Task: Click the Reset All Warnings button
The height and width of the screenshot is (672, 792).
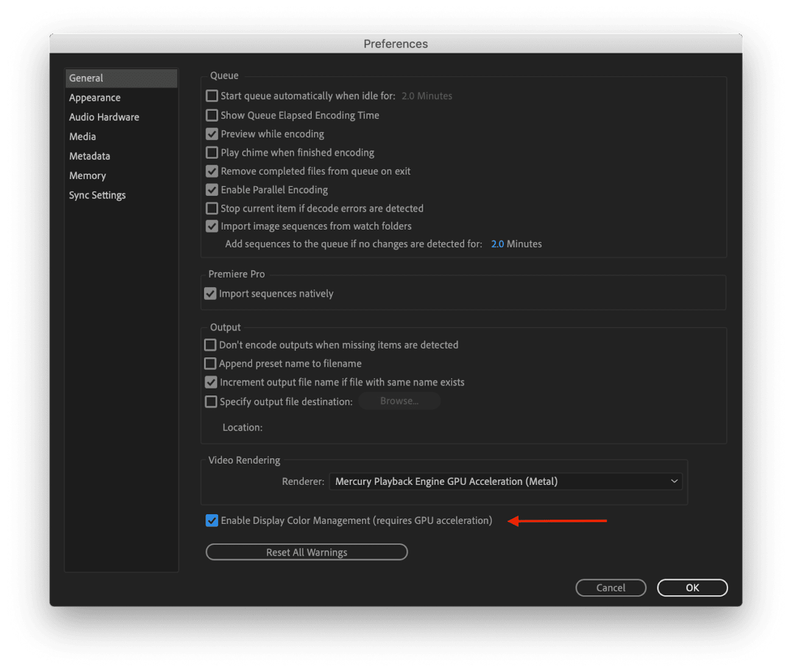Action: coord(306,552)
